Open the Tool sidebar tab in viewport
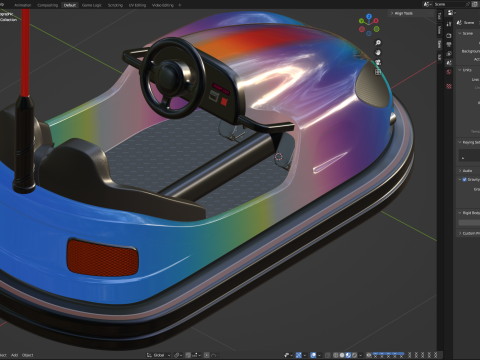This screenshot has height=360, width=480. (439, 15)
